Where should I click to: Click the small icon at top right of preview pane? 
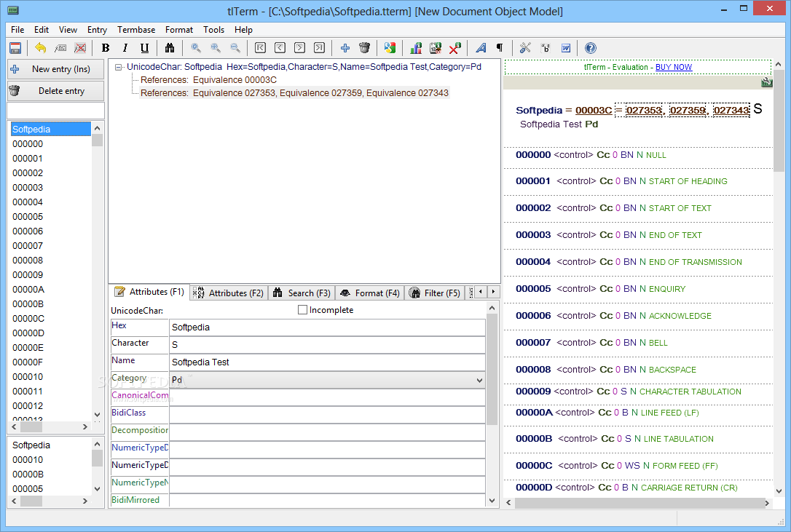tap(767, 82)
